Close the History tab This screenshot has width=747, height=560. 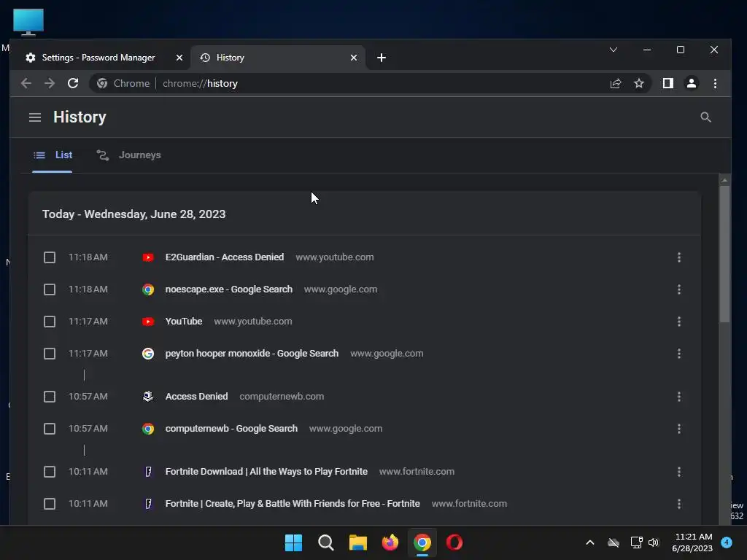(354, 58)
